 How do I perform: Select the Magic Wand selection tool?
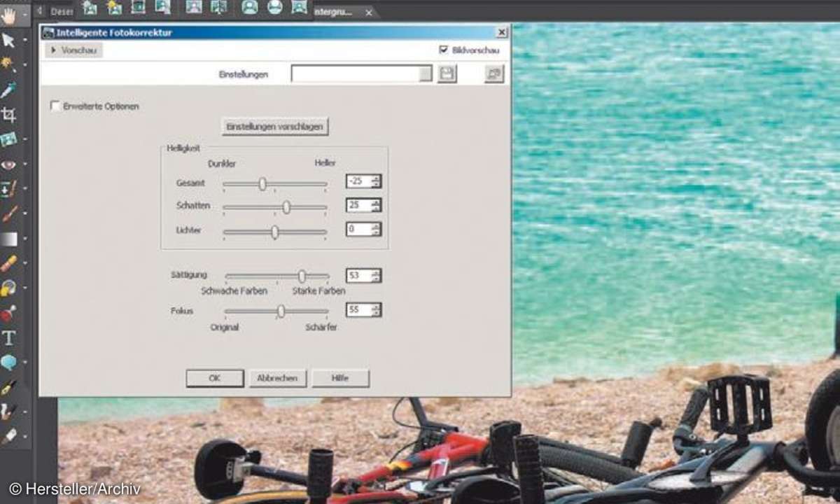[8, 64]
